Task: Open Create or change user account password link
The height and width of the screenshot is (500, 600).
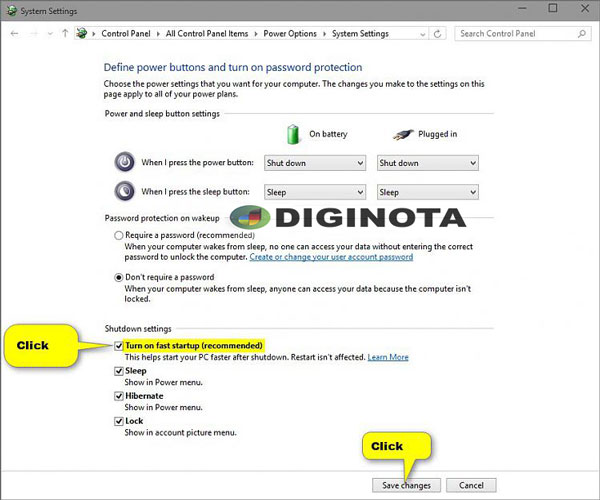Action: (x=331, y=257)
